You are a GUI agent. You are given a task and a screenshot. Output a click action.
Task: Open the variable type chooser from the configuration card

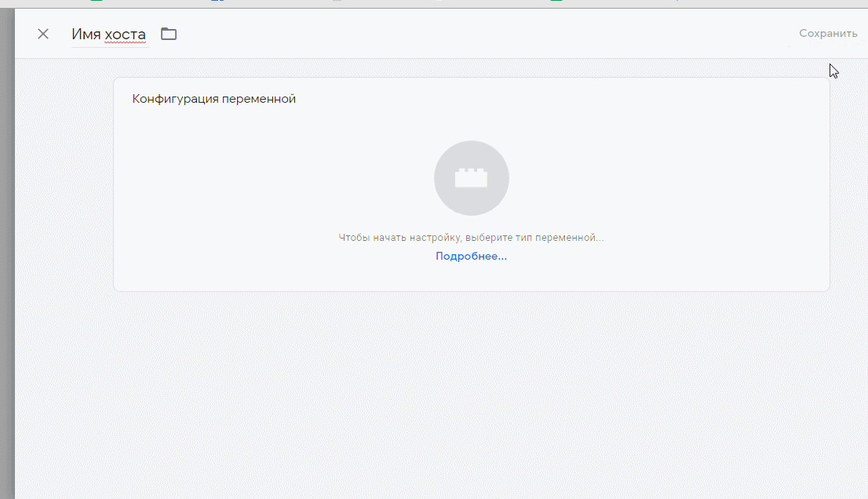[471, 177]
